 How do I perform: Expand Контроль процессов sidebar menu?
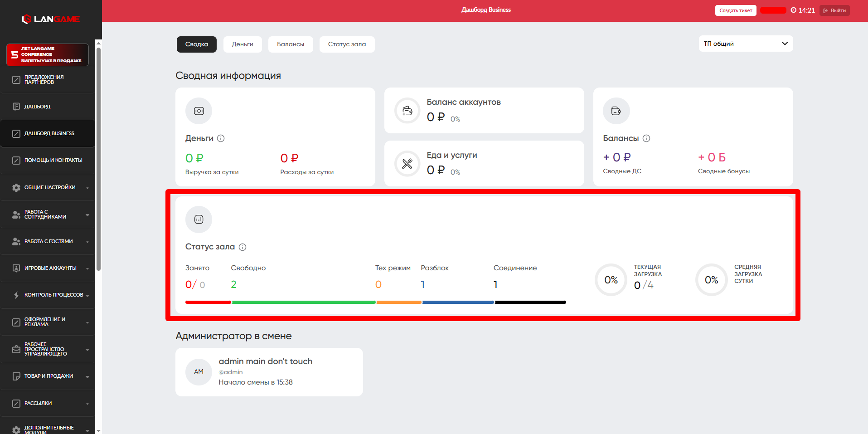point(50,295)
